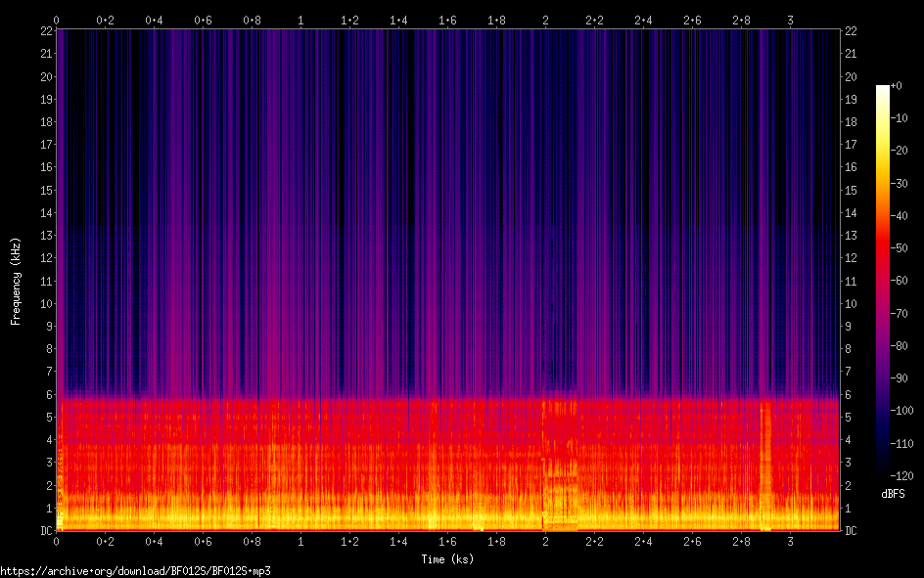Image resolution: width=924 pixels, height=578 pixels.
Task: Click "2" on the bottom time axis
Action: coord(545,541)
